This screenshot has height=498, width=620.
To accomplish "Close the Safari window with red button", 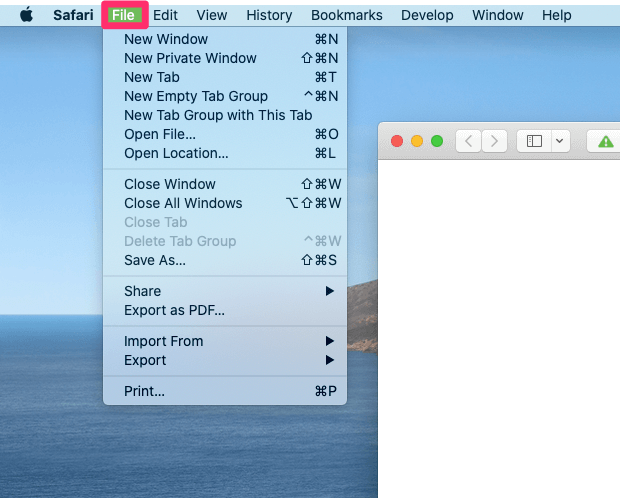I will click(397, 141).
